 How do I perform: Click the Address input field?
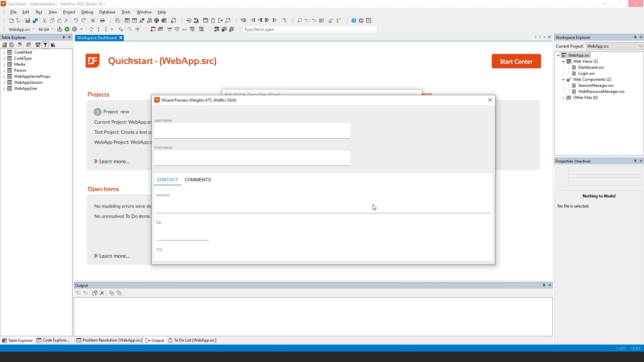tap(323, 206)
